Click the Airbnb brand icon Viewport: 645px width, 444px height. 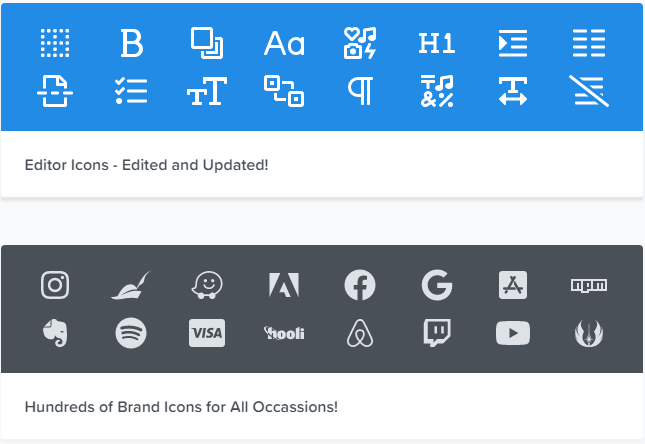tap(360, 333)
